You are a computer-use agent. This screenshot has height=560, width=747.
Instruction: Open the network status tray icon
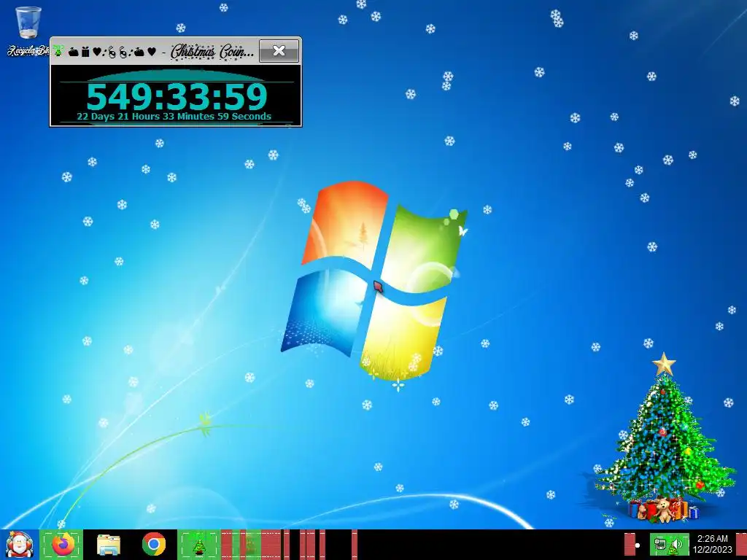[659, 544]
